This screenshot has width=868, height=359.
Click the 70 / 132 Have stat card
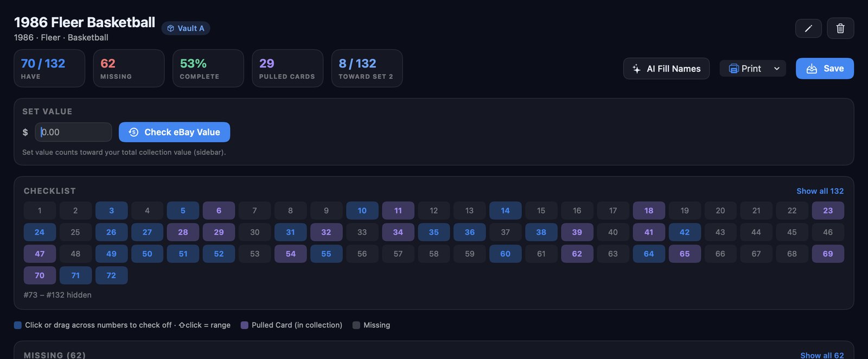click(49, 68)
